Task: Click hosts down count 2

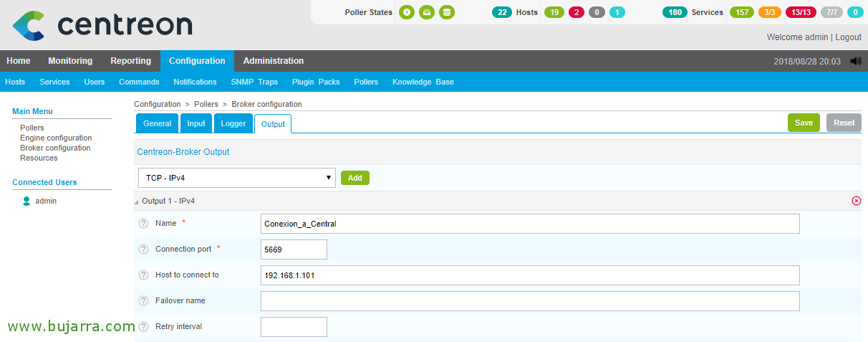Action: click(x=577, y=12)
